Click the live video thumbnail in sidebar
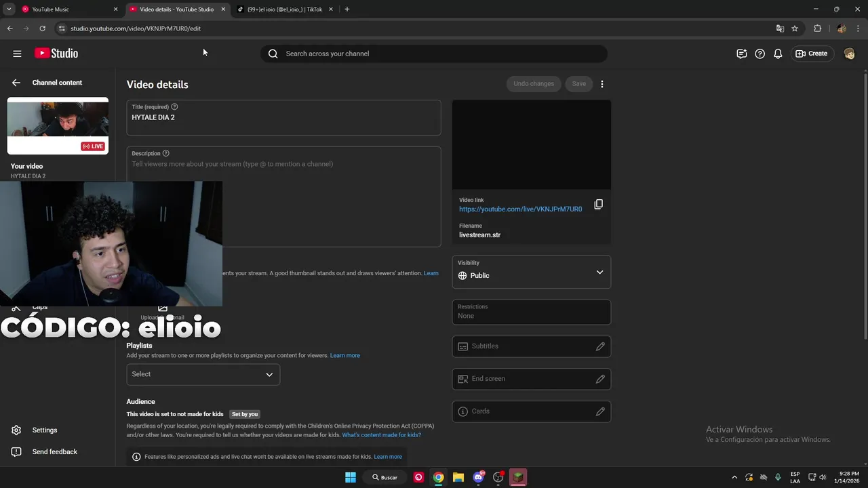868x488 pixels. coord(58,126)
